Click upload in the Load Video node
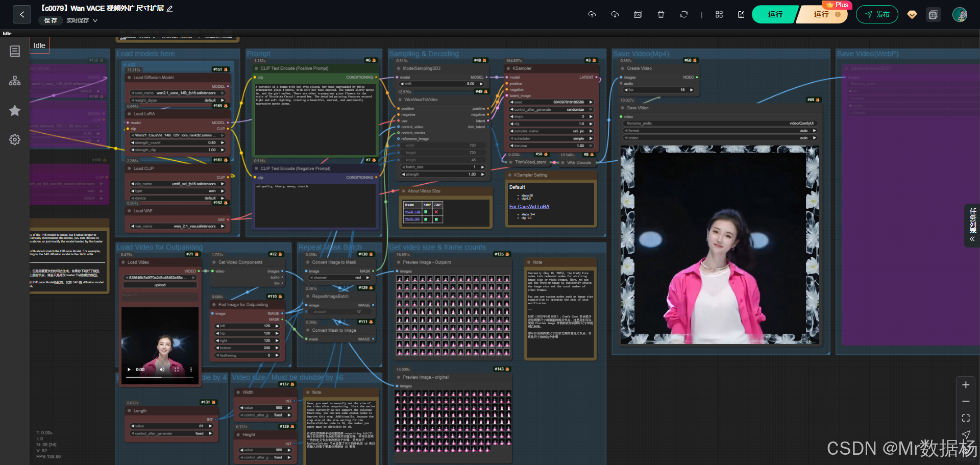The width and height of the screenshot is (980, 465). [x=160, y=285]
